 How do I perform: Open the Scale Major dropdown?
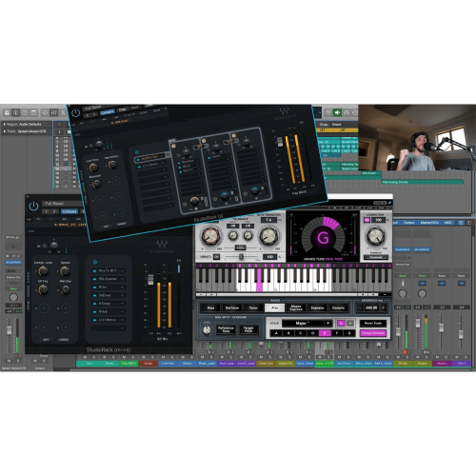click(x=307, y=323)
